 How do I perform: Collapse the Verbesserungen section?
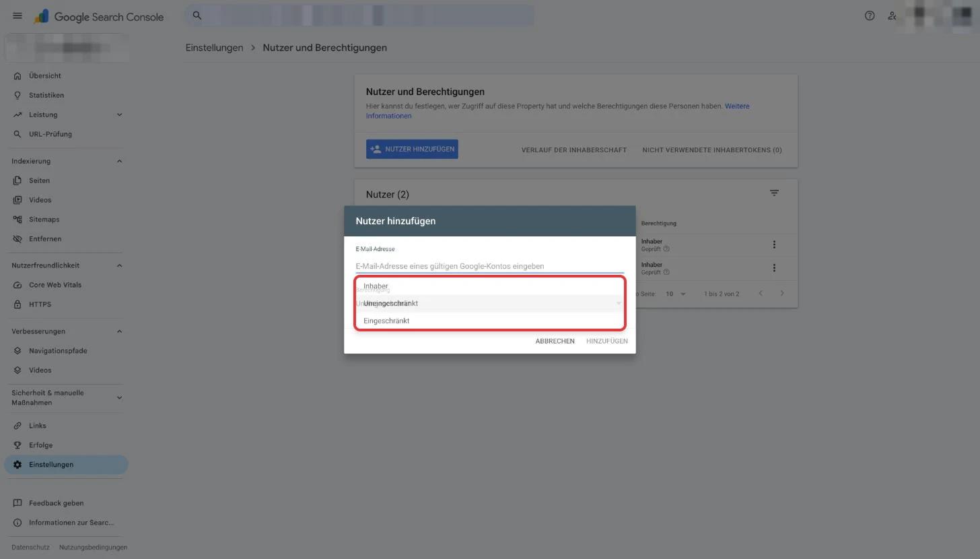(x=119, y=331)
